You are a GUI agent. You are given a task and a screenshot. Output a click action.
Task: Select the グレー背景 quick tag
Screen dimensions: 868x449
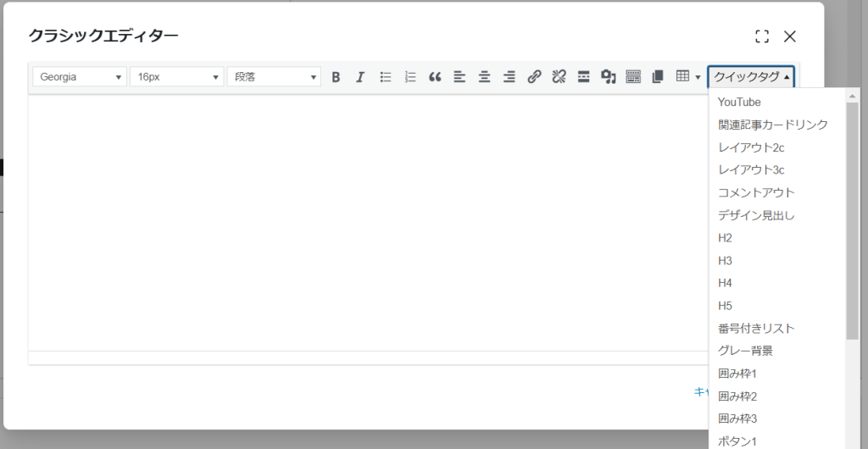pyautogui.click(x=745, y=351)
